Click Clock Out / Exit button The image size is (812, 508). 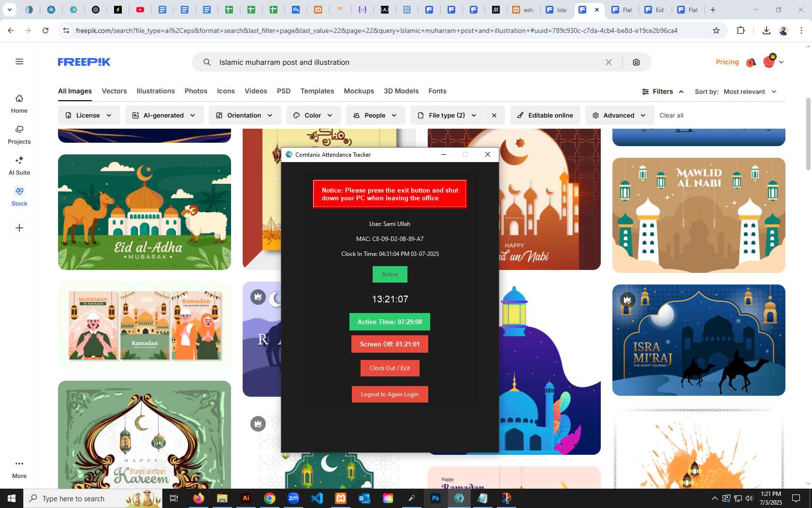390,368
